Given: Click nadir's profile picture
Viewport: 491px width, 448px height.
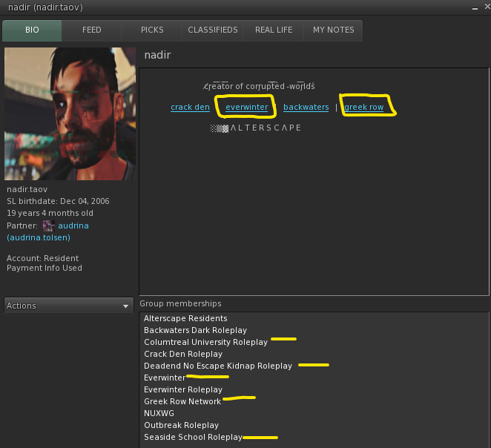Looking at the screenshot, I should click(70, 113).
